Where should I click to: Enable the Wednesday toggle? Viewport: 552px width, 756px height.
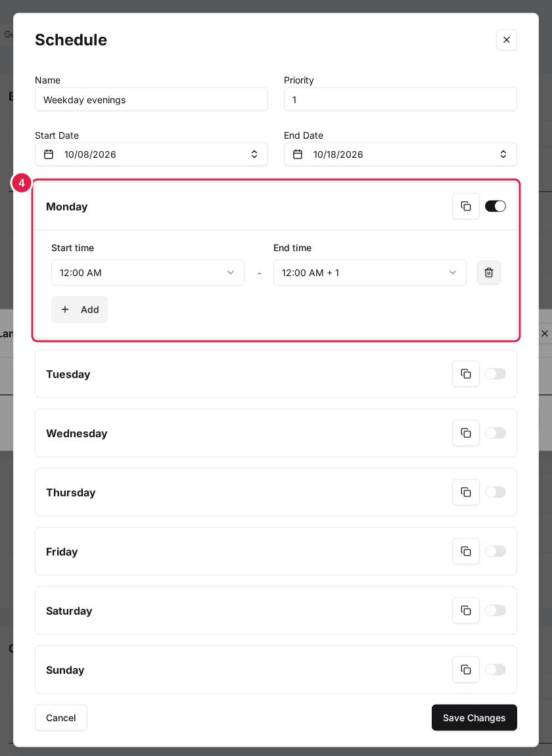click(x=495, y=433)
